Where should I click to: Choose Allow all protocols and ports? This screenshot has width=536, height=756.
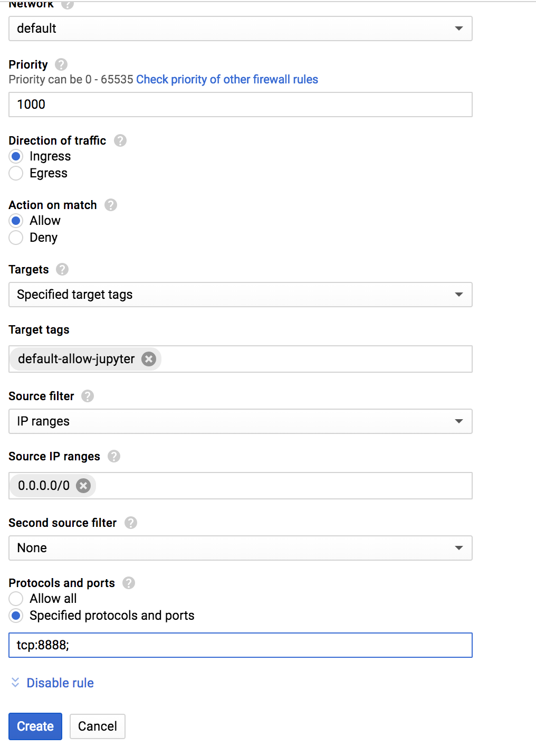[16, 599]
